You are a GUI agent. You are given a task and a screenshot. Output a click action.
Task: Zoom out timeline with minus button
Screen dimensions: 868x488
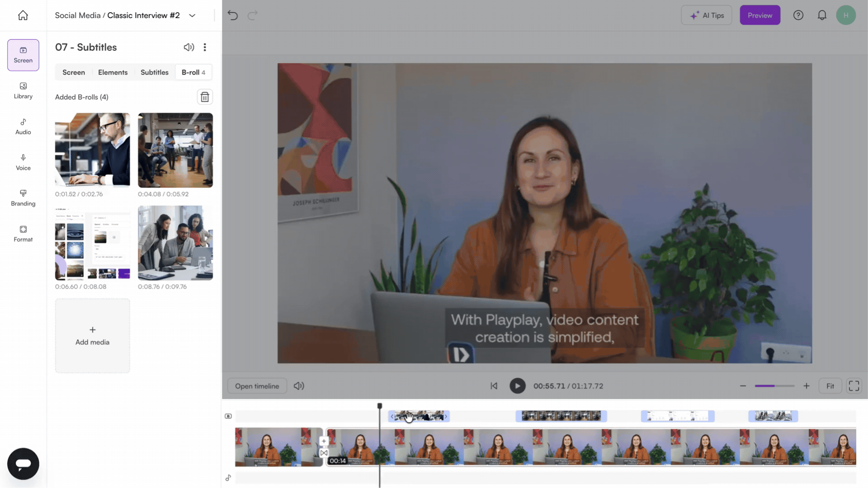pos(743,386)
